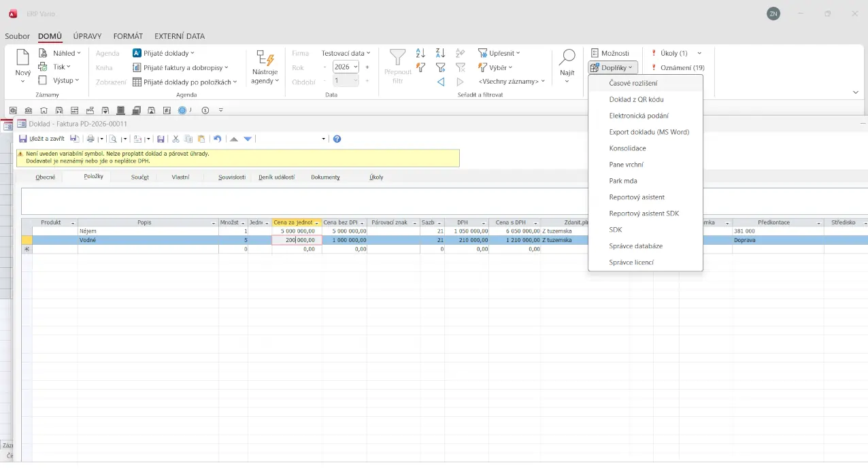
Task: Sort descending with the Z-A icon
Action: (440, 53)
